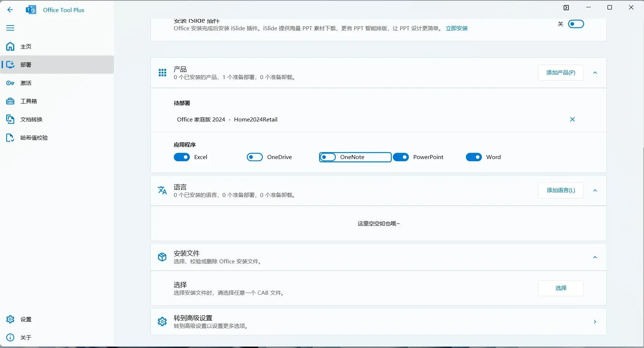Open the 关于 about page
Image resolution: width=644 pixels, height=348 pixels.
[x=57, y=337]
